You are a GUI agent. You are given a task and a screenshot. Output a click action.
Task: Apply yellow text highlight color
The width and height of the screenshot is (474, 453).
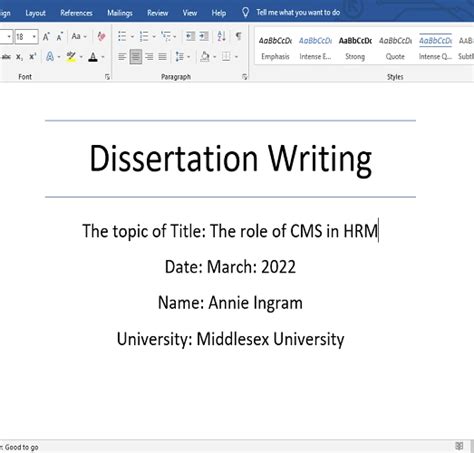click(x=71, y=57)
